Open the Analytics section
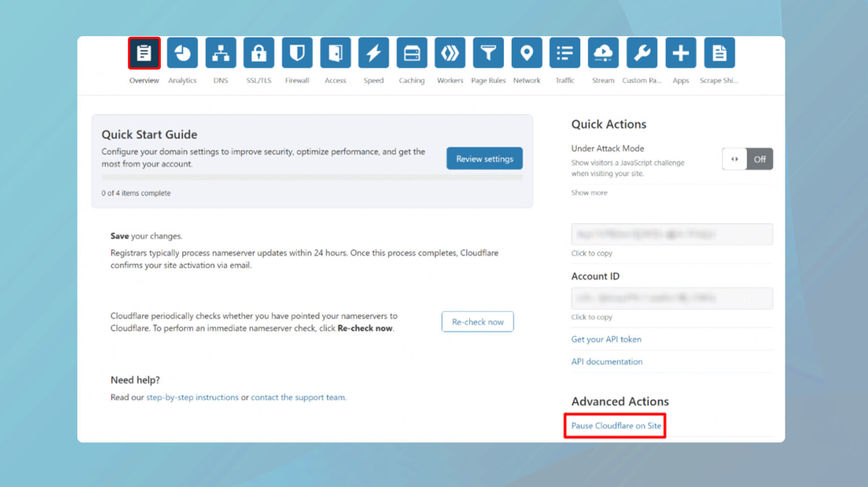The width and height of the screenshot is (868, 487). click(x=182, y=53)
